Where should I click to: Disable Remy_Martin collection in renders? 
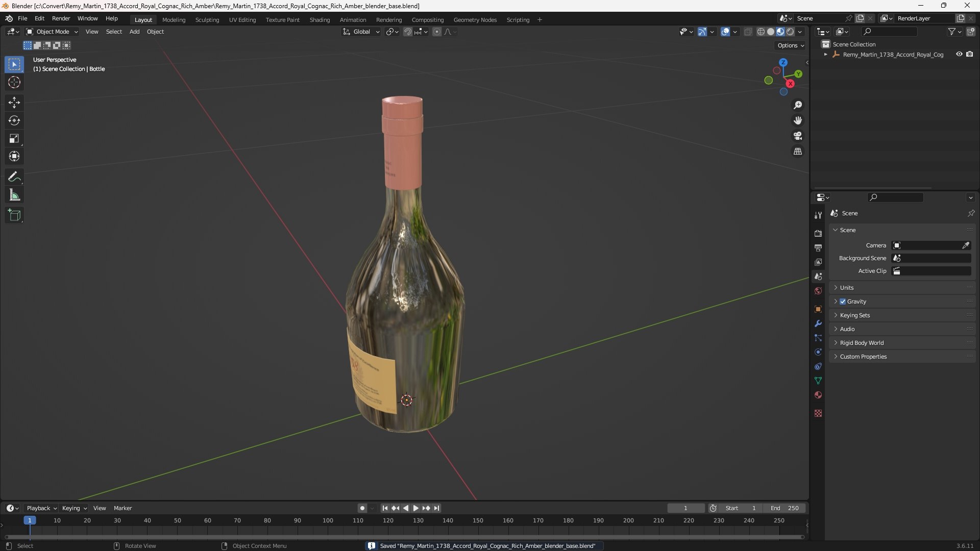pyautogui.click(x=970, y=54)
